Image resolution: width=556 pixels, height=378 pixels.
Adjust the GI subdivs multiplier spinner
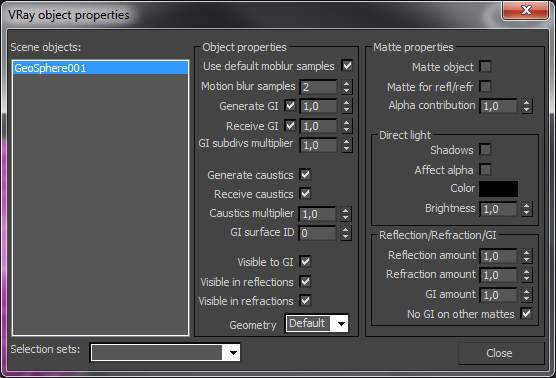[347, 145]
